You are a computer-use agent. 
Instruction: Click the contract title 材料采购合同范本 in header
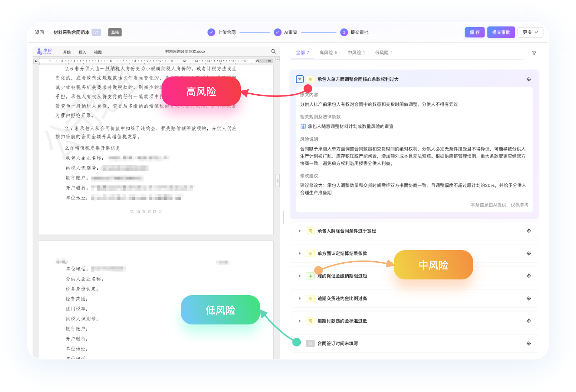click(x=71, y=33)
